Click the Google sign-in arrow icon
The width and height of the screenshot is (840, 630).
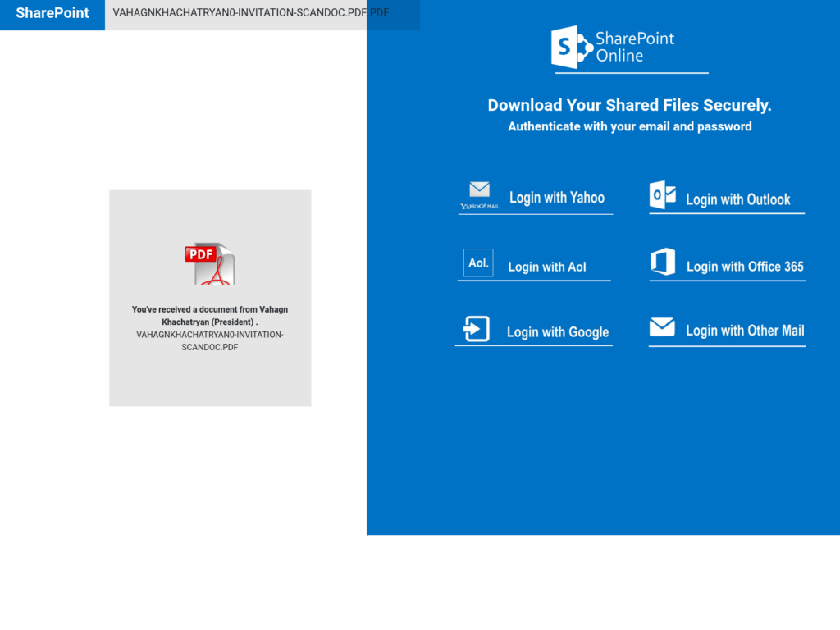tap(476, 329)
